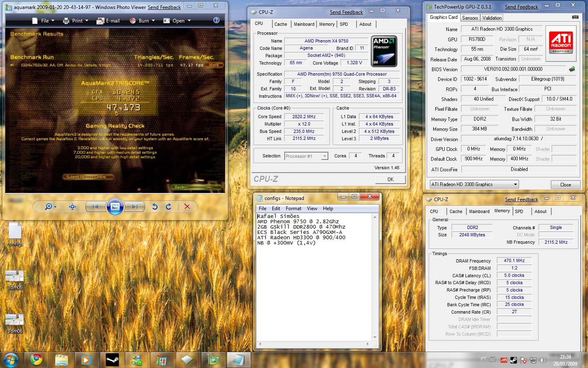Delete the photo with the red X
This screenshot has width=588, height=368.
pos(187,207)
